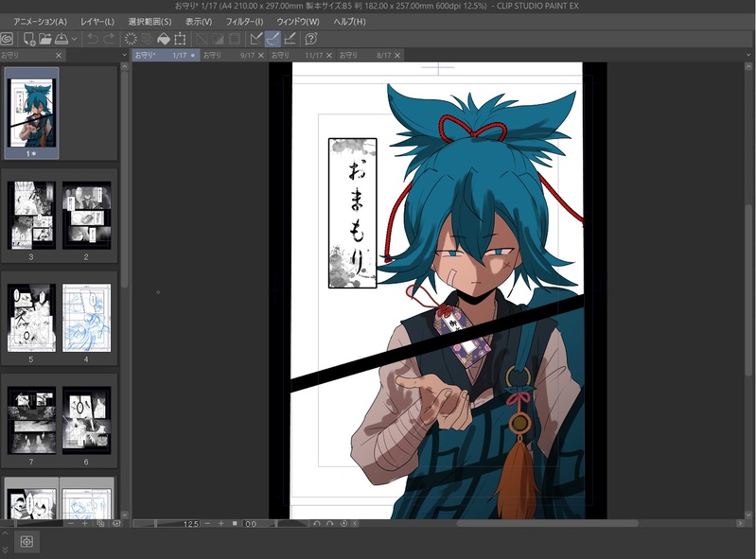Select page 6 thumbnail in page manager
The image size is (756, 559).
[87, 420]
